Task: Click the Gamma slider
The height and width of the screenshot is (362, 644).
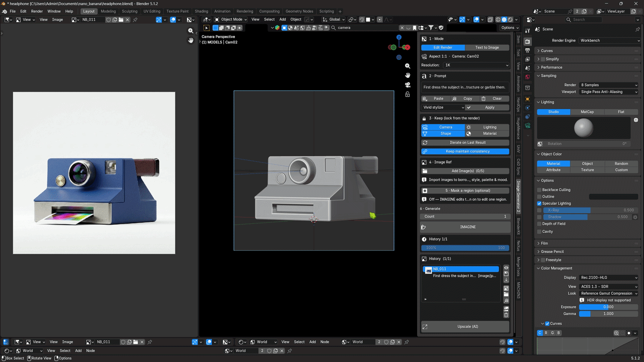Action: pos(609,314)
